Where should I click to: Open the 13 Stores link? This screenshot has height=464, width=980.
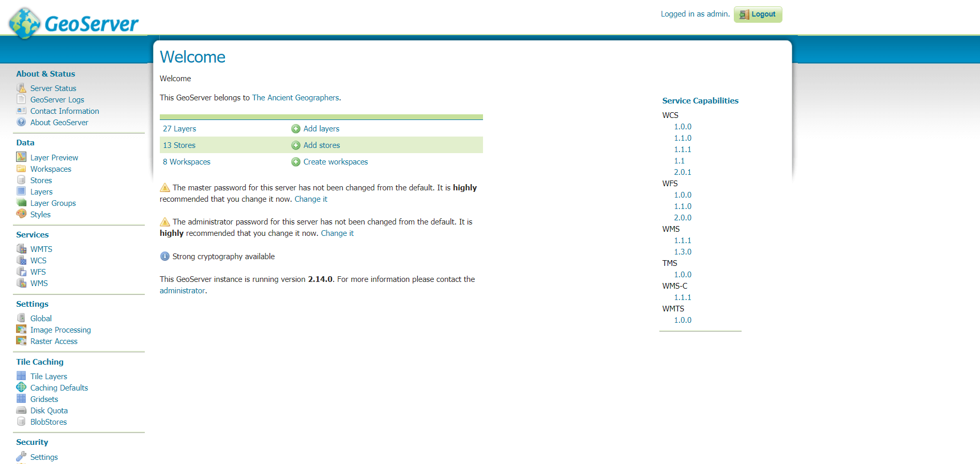click(x=179, y=145)
